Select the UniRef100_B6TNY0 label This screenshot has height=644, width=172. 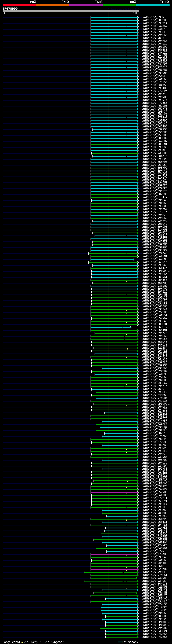(154, 595)
